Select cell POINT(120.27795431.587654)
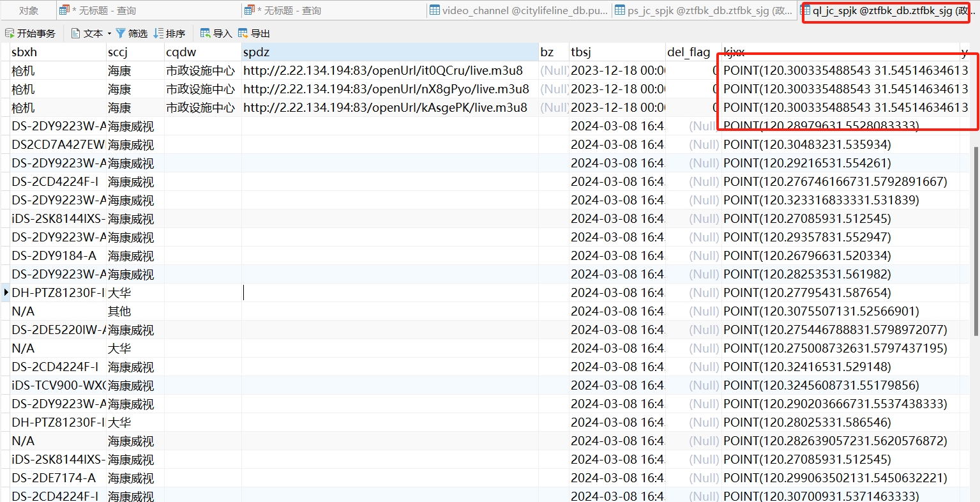The image size is (980, 502). 841,293
